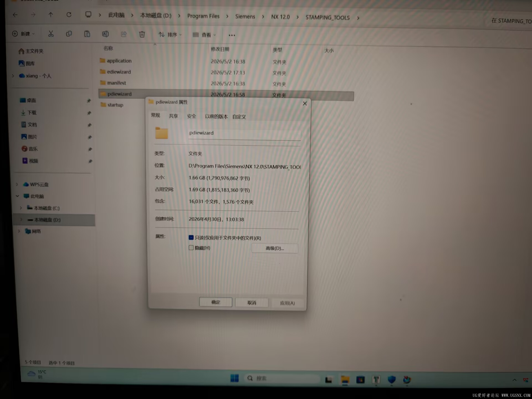
Task: Open the Windows Start menu
Action: (x=235, y=378)
